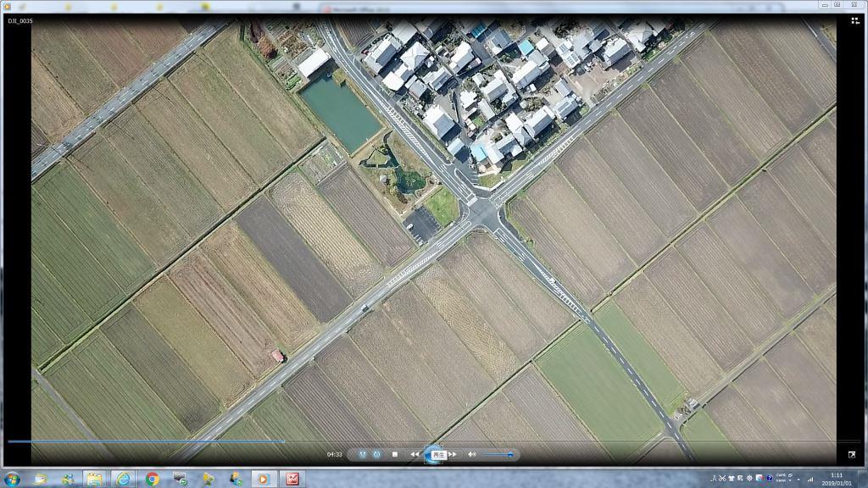Click Show Desktop at taskbar end
Image resolution: width=868 pixels, height=488 pixels.
pos(863,480)
